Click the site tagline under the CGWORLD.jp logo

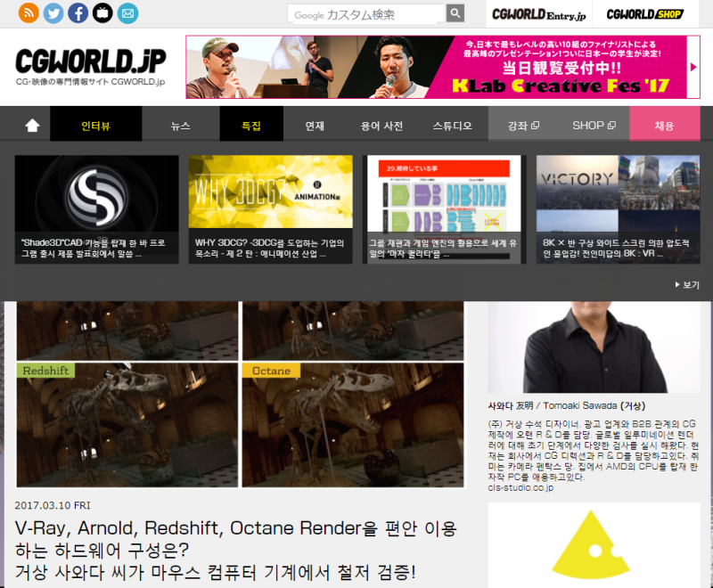(x=91, y=82)
